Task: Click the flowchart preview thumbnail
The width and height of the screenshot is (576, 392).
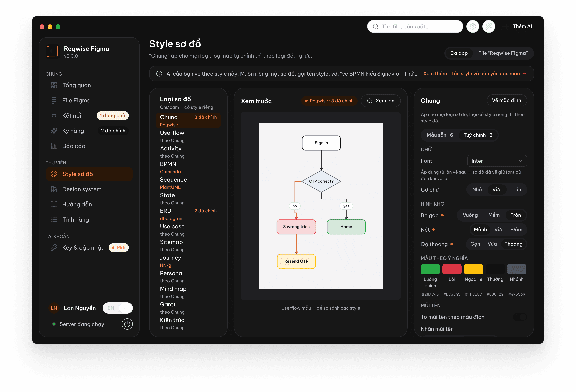Action: (321, 206)
